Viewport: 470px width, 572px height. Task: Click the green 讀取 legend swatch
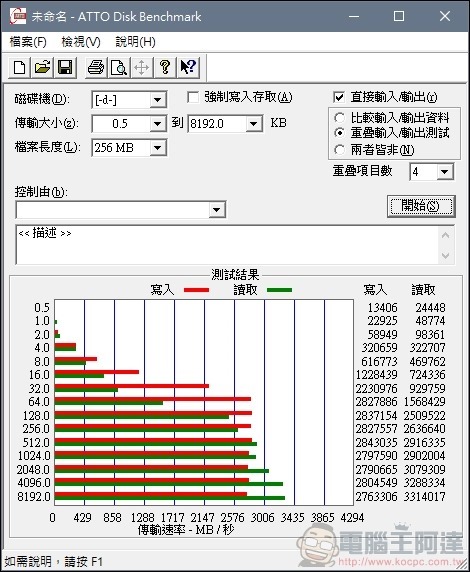(280, 290)
